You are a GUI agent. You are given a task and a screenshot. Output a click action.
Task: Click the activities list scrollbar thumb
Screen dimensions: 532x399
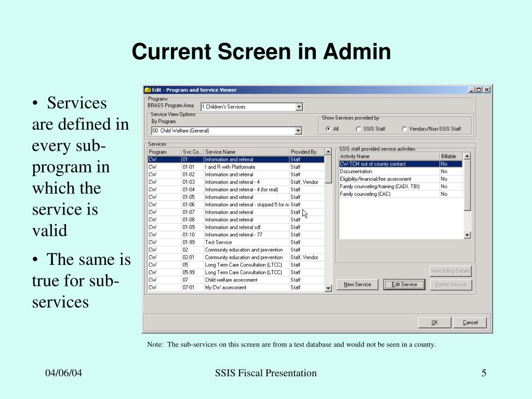tap(467, 185)
